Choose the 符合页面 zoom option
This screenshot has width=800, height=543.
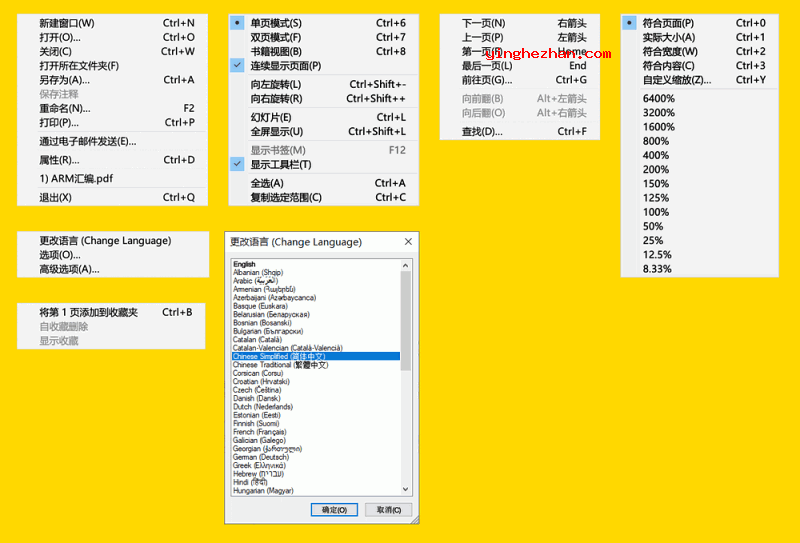pos(667,23)
